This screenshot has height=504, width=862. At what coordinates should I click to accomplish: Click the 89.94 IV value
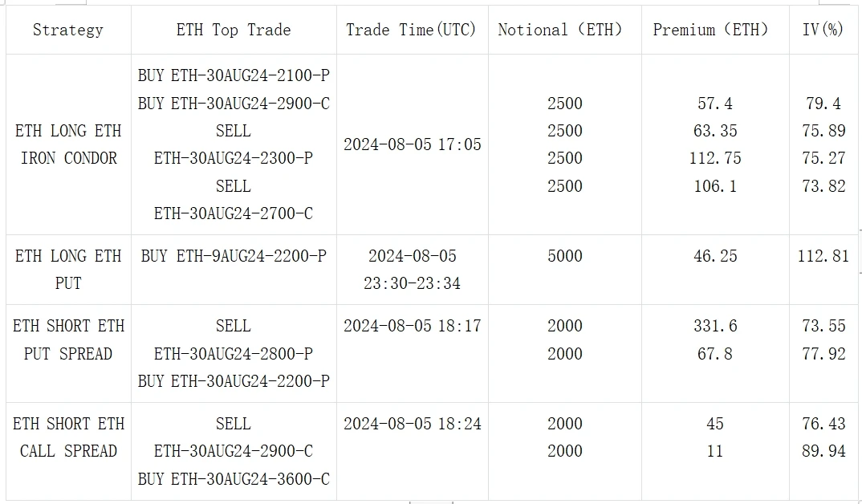823,451
